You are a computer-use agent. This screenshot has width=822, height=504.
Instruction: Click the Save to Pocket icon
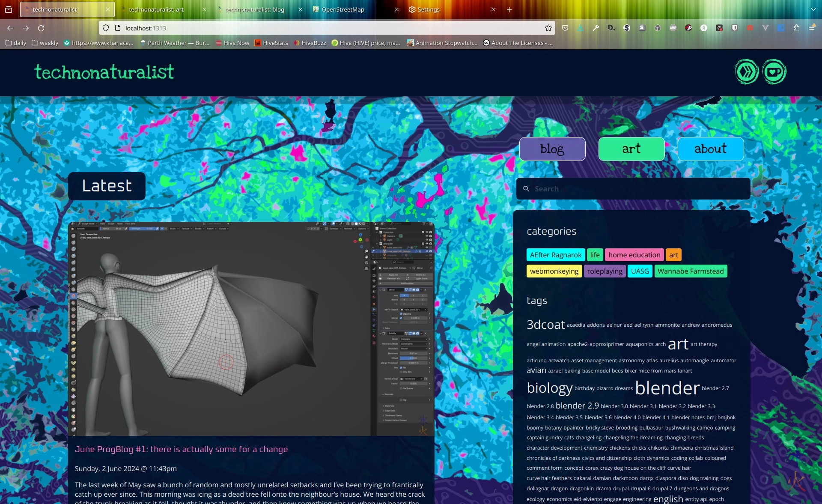tap(565, 28)
